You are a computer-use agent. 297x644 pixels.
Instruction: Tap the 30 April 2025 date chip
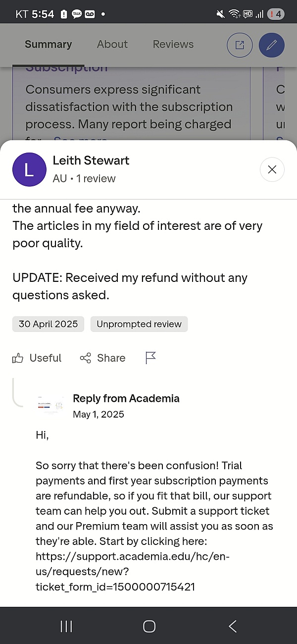pyautogui.click(x=48, y=324)
